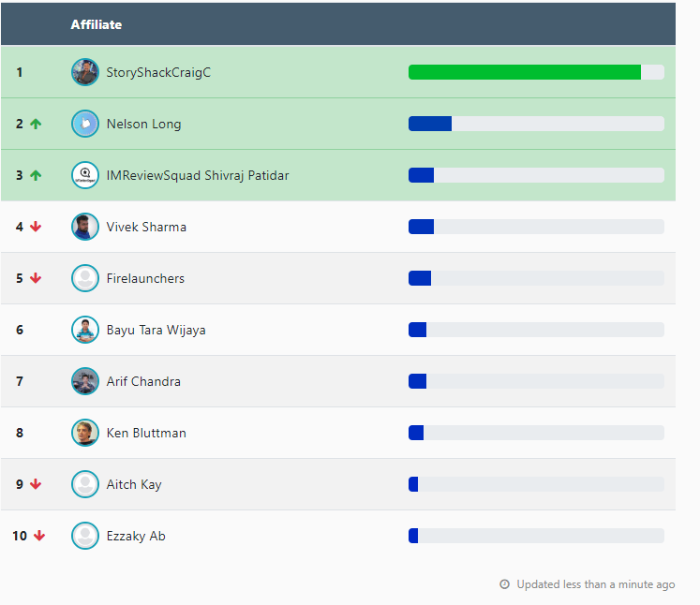The width and height of the screenshot is (700, 605).
Task: Click the IMReviewSquad logo avatar
Action: pos(85,175)
